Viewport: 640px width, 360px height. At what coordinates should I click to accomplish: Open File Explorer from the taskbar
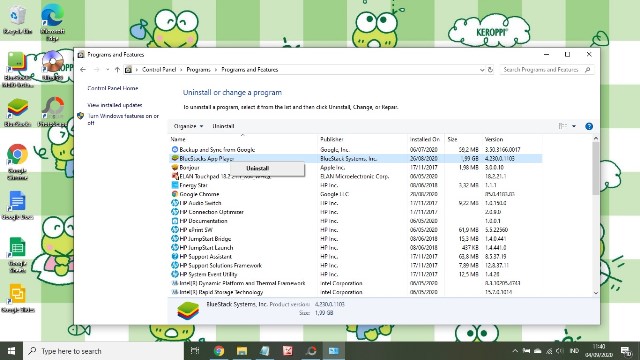tap(242, 351)
